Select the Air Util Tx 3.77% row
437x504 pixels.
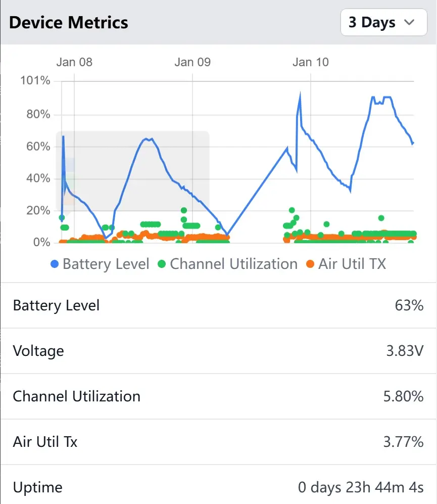click(218, 442)
